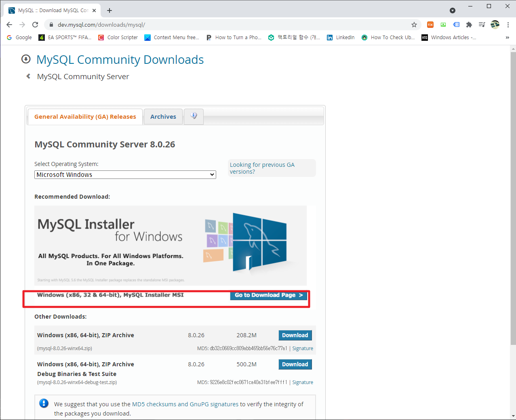
Task: Select the (mysql-8.0.26-winx64-debug-test.zip) filename text
Action: (x=77, y=382)
